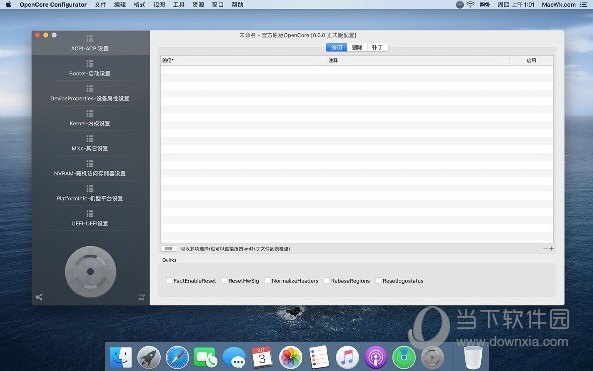Open Photos from the Dock
593x371 pixels.
click(x=290, y=357)
